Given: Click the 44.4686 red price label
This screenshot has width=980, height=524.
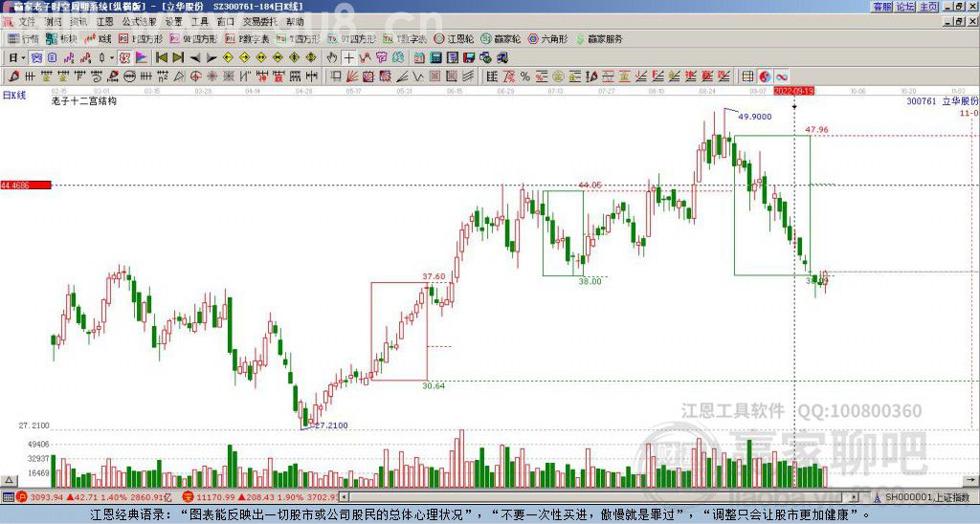Looking at the screenshot, I should [x=26, y=185].
